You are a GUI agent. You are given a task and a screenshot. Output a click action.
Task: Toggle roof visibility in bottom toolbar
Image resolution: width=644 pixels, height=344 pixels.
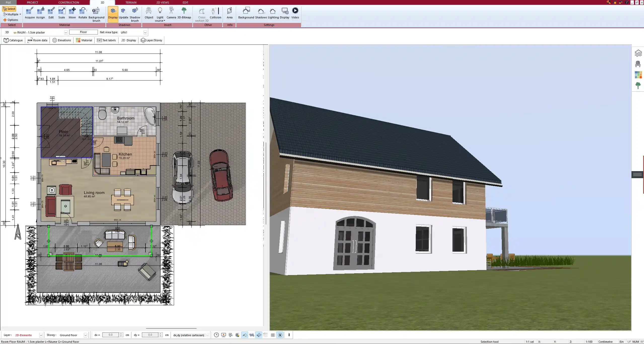click(244, 335)
